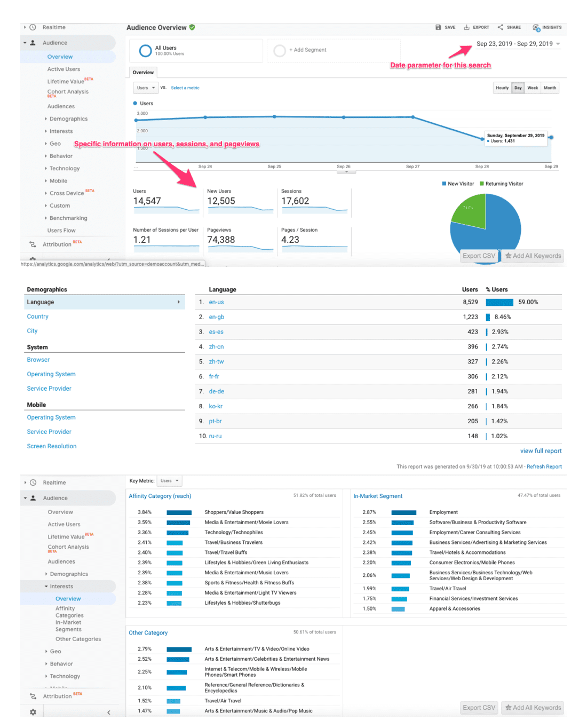Open the date range dropdown

(x=516, y=44)
